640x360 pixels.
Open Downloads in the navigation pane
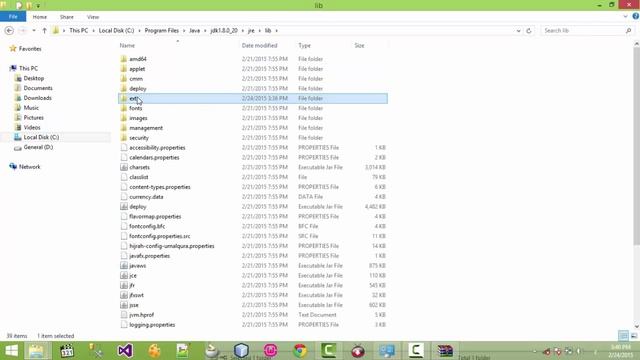click(37, 98)
